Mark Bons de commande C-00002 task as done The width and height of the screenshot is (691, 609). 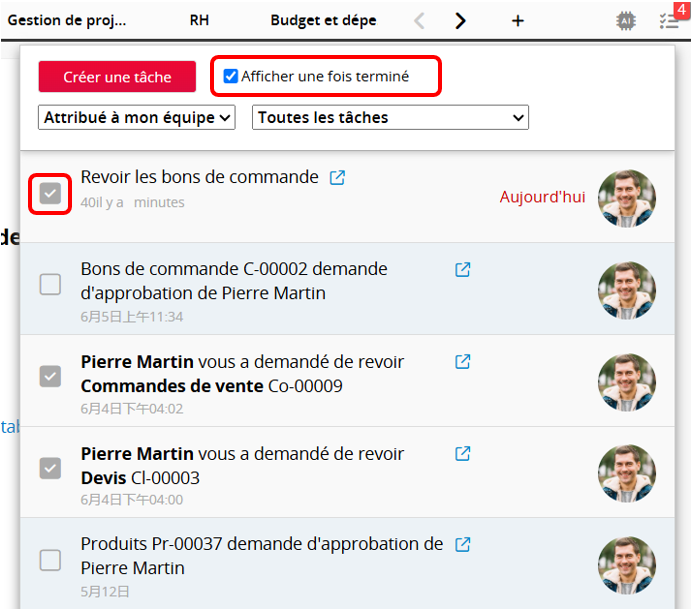50,284
